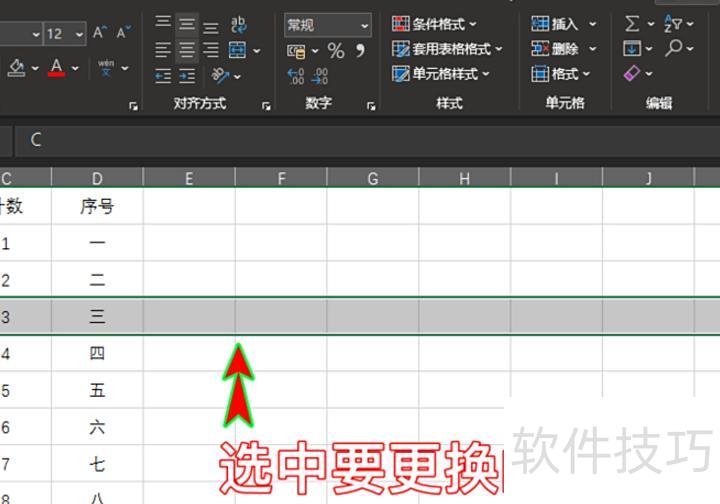The height and width of the screenshot is (504, 720).
Task: Click the phonetic guide wén icon
Action: click(x=106, y=67)
